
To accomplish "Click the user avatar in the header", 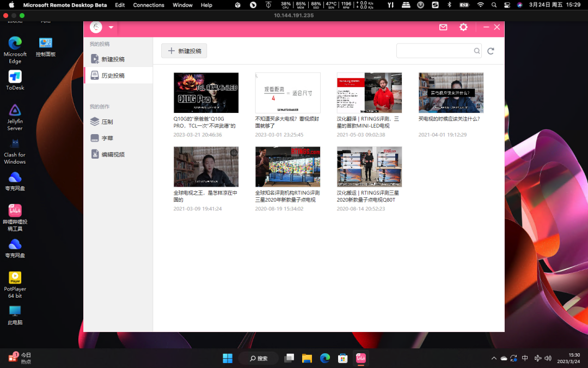I will click(x=96, y=27).
